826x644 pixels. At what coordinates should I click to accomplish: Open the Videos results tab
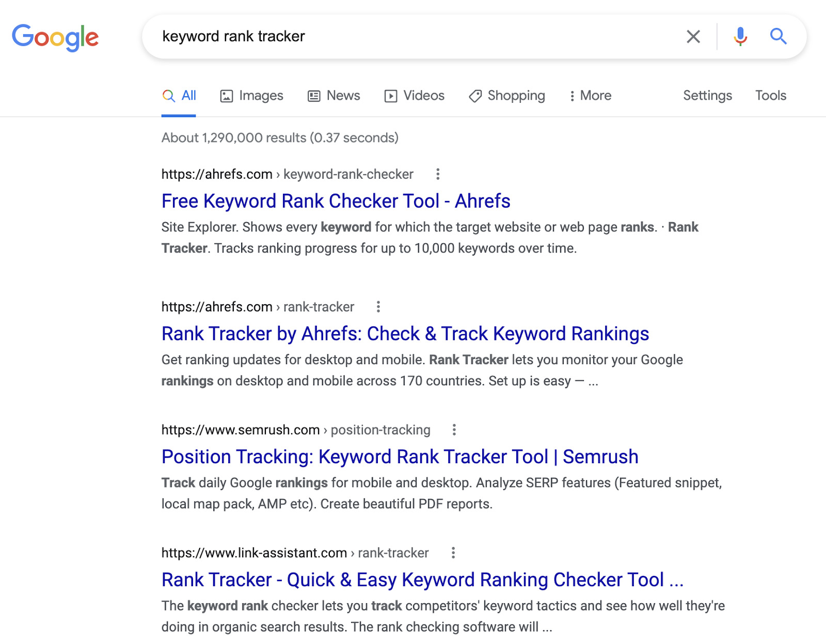point(415,96)
